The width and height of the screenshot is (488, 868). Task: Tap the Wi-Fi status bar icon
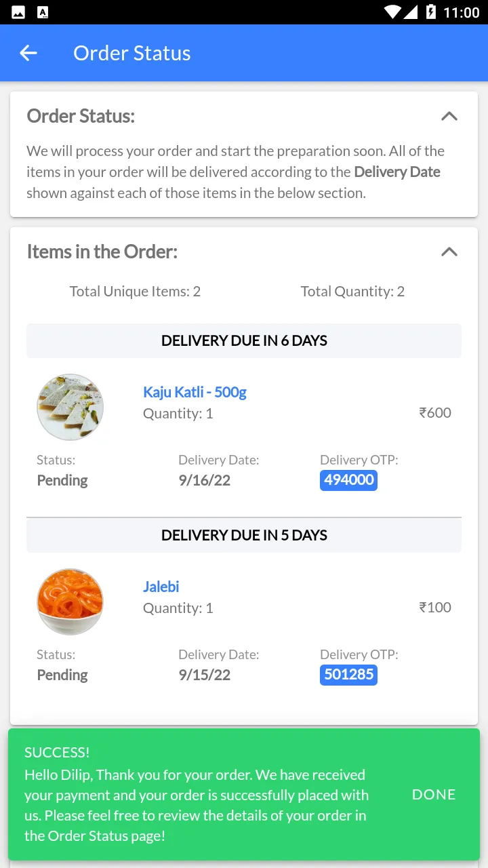tap(392, 12)
